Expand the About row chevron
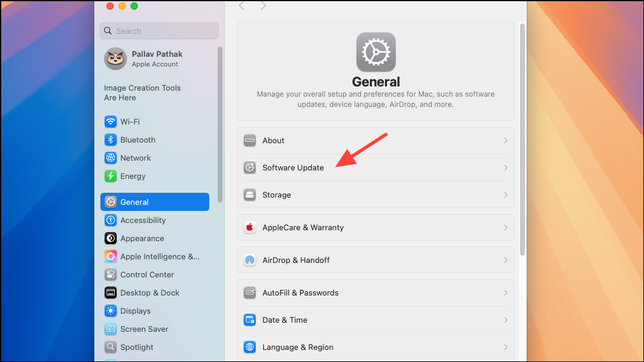The width and height of the screenshot is (644, 362). tap(506, 140)
